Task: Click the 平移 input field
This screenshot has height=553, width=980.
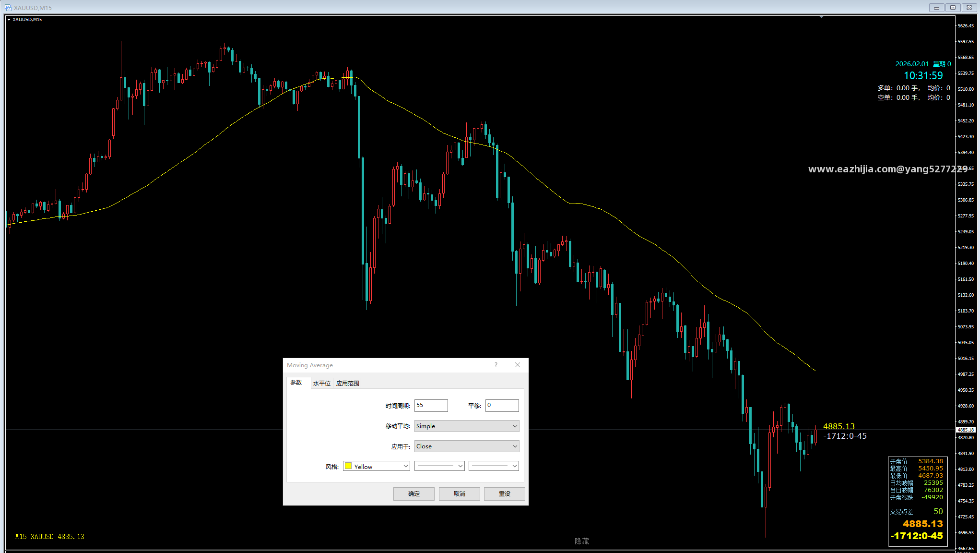Action: 502,405
